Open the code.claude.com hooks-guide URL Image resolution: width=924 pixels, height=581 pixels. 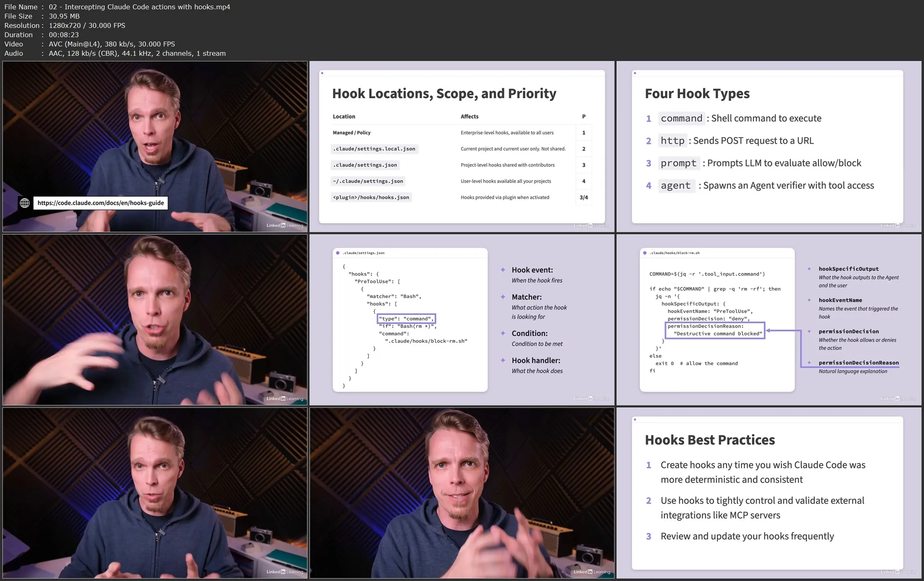coord(101,203)
